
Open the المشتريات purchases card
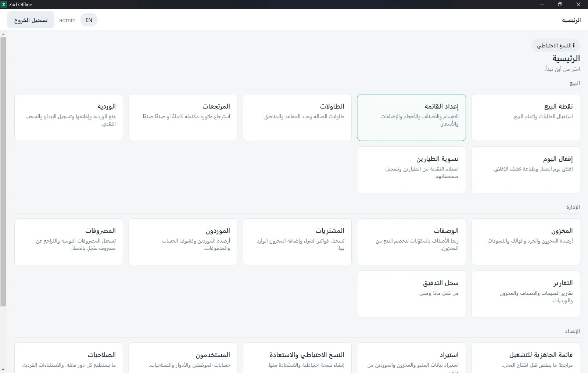pyautogui.click(x=297, y=242)
